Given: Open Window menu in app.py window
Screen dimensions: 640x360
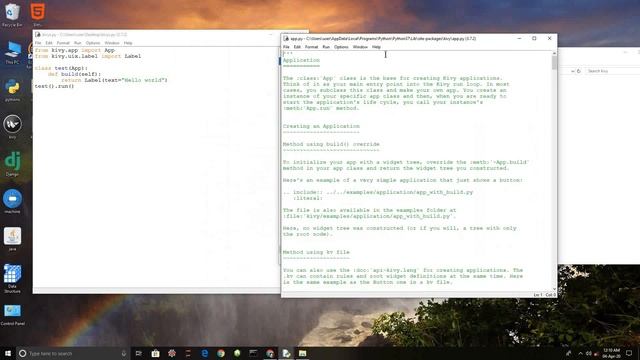Looking at the screenshot, I should 360,47.
